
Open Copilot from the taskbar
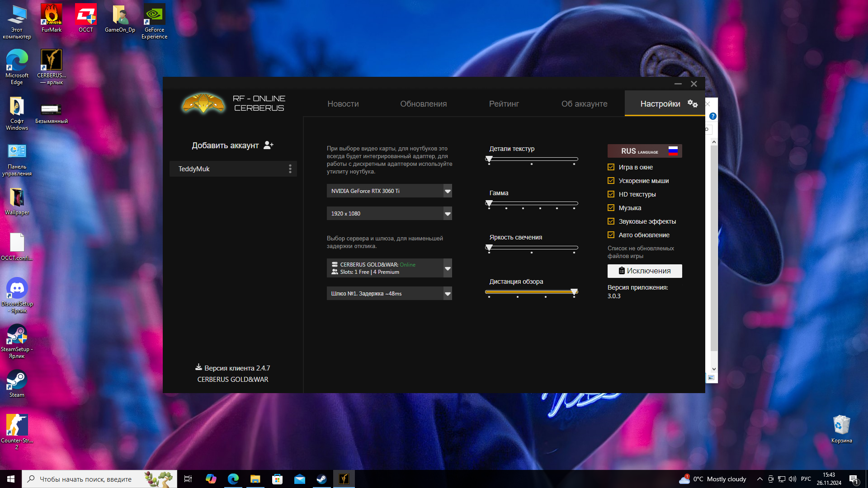coord(211,479)
